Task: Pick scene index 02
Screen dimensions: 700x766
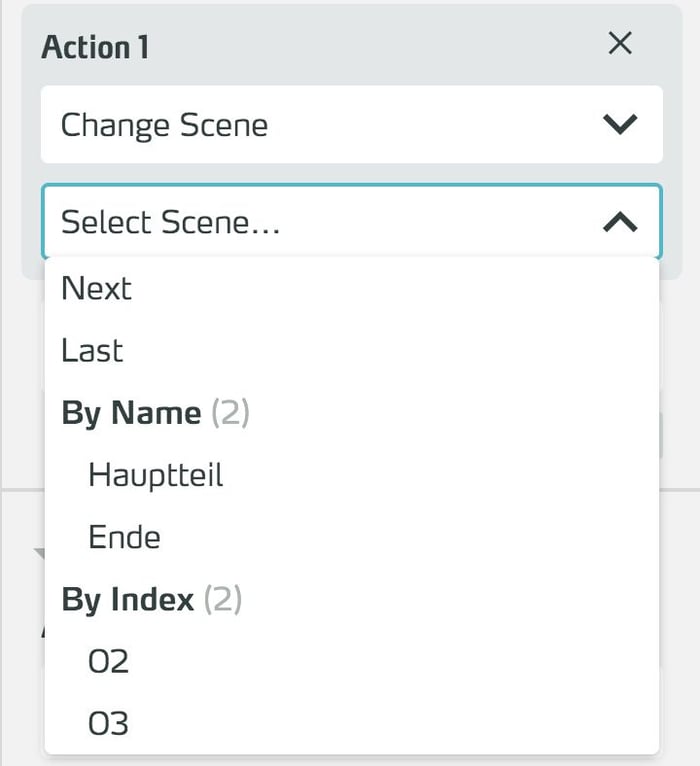Action: pos(109,661)
